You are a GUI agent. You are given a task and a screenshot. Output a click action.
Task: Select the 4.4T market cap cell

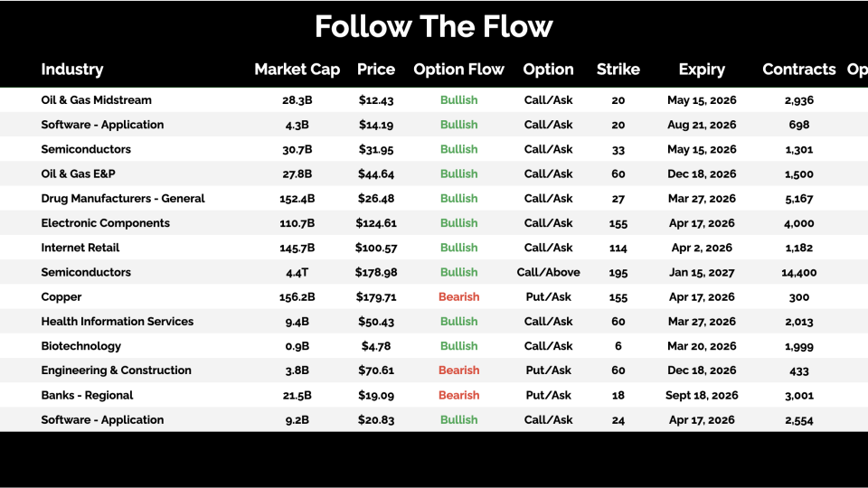[297, 272]
